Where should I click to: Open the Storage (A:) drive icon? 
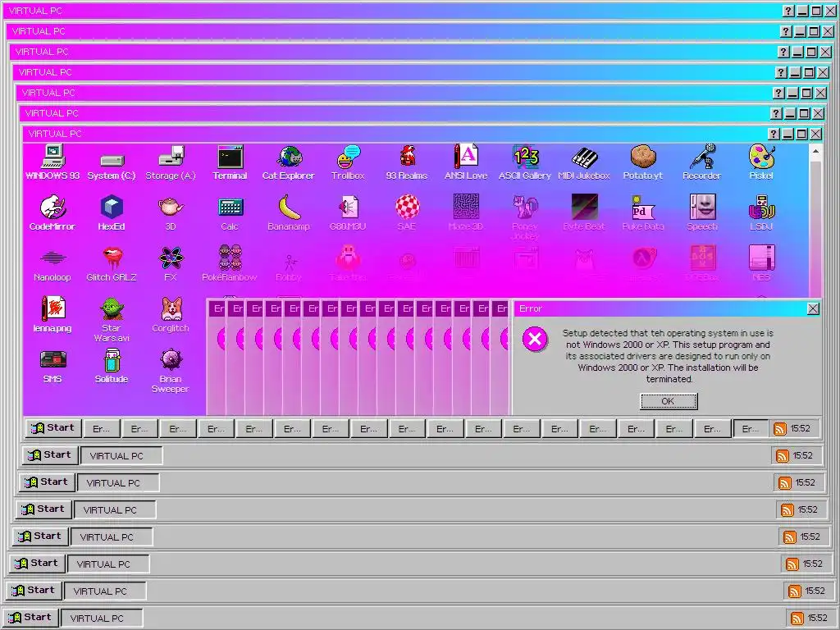[171, 162]
